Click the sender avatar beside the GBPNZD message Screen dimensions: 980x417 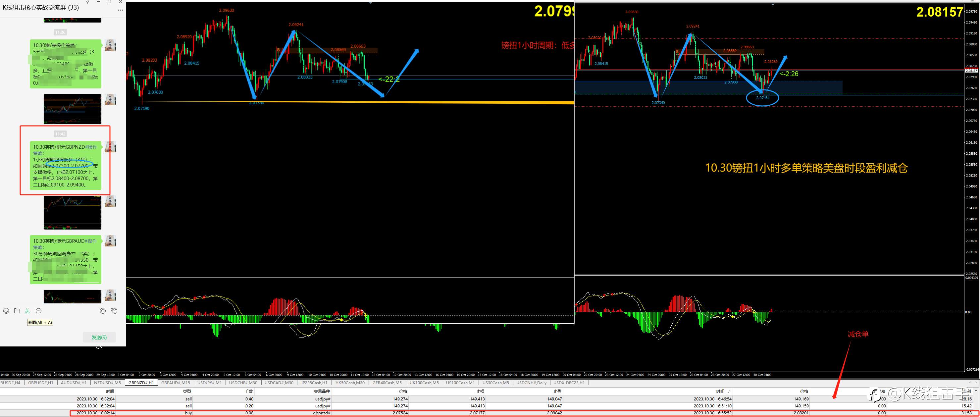(x=110, y=147)
